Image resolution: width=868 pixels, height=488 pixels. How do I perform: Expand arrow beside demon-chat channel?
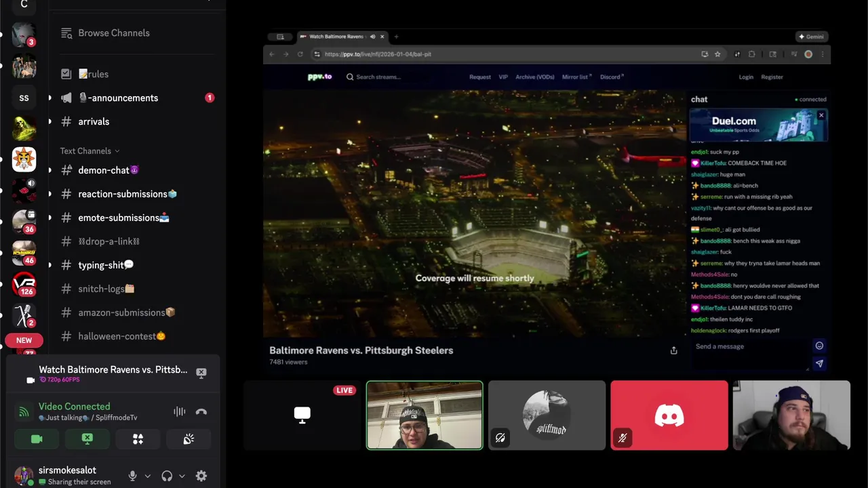click(x=50, y=170)
